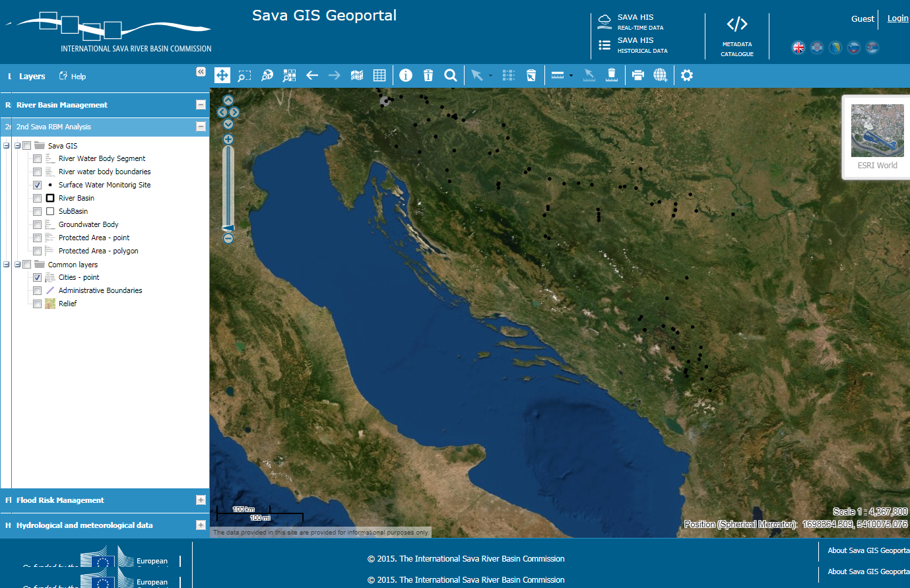Screen dimensions: 910x588
Task: Open the attribute table grid tool
Action: [x=379, y=75]
